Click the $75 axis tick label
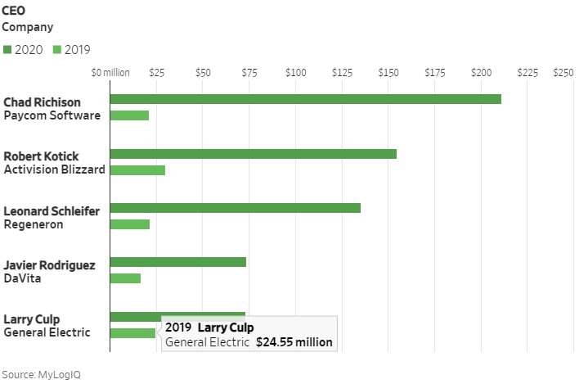The image size is (588, 384). click(249, 72)
